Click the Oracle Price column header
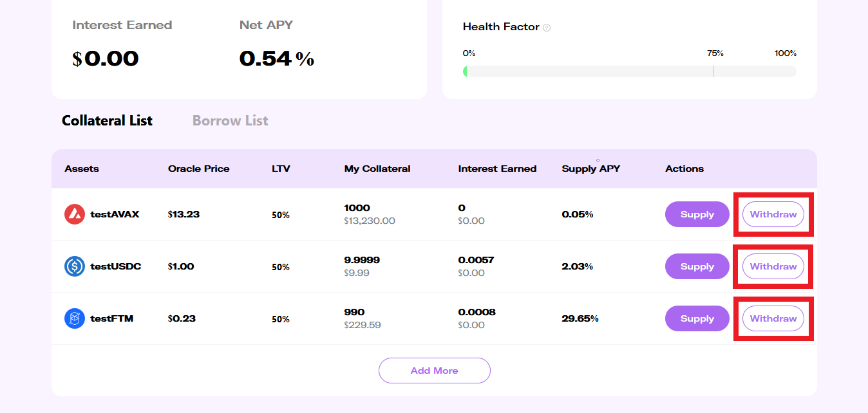 [x=198, y=169]
